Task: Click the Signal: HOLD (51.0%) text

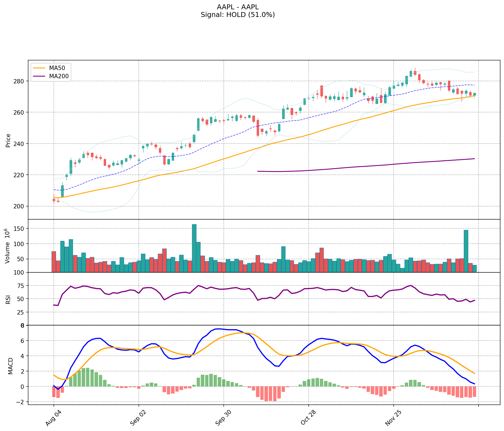Action: [x=238, y=15]
